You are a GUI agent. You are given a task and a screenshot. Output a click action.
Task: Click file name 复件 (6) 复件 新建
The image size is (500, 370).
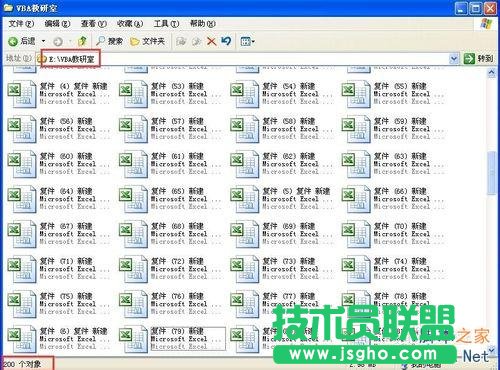(73, 331)
